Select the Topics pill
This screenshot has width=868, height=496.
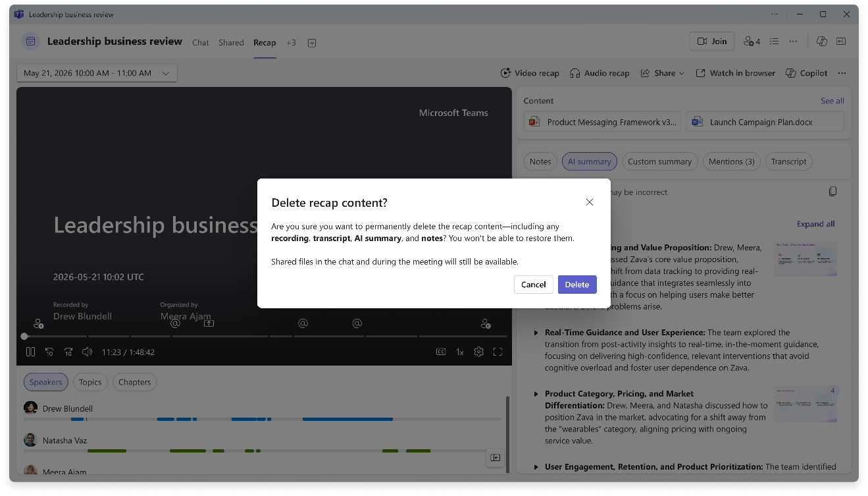tap(90, 382)
